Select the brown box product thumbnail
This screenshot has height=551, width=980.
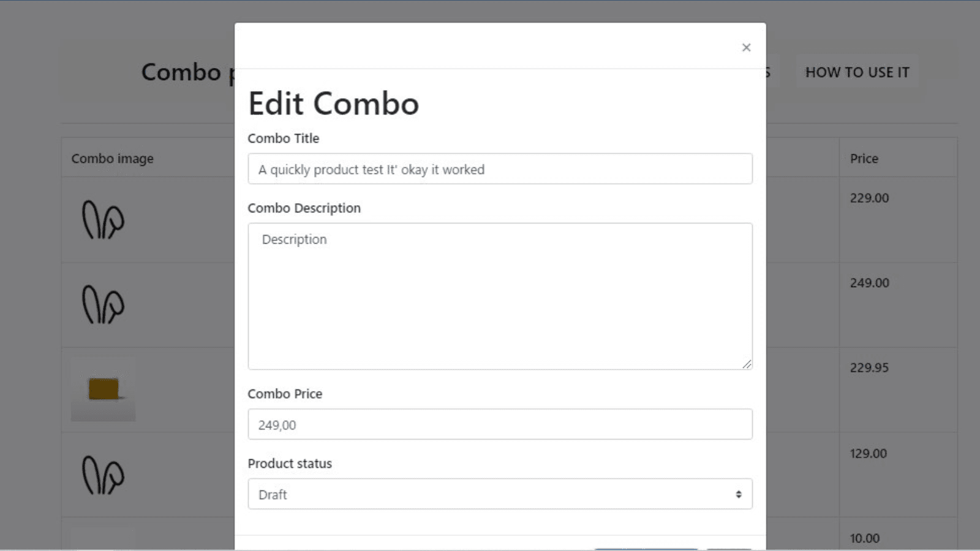click(103, 389)
